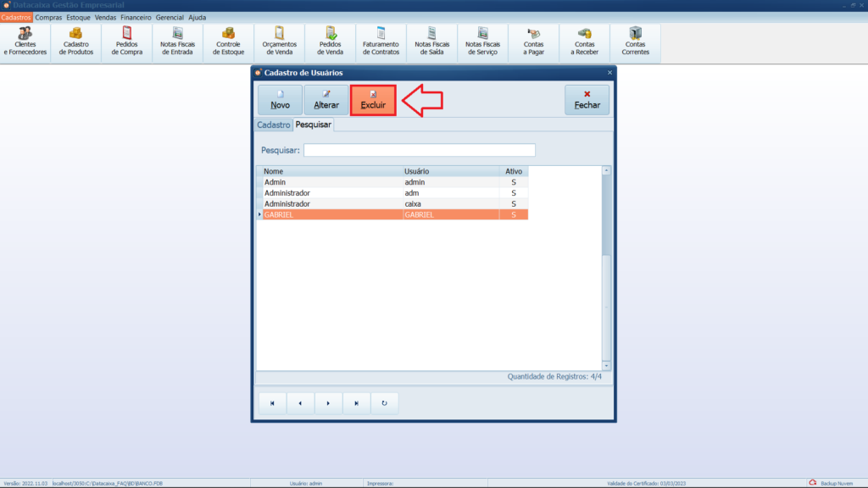Open Faturamento de Contratos toolbar icon
This screenshot has height=488, width=868.
[381, 42]
